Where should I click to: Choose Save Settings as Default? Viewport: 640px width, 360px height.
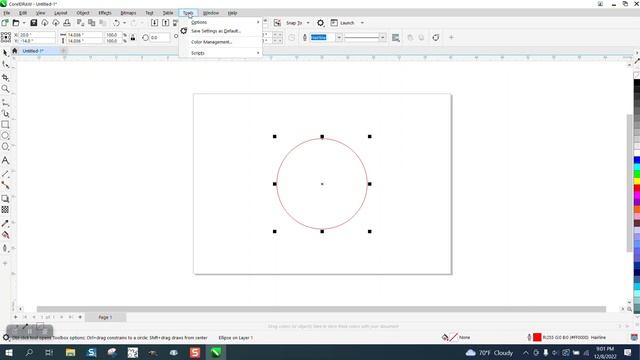(x=220, y=31)
